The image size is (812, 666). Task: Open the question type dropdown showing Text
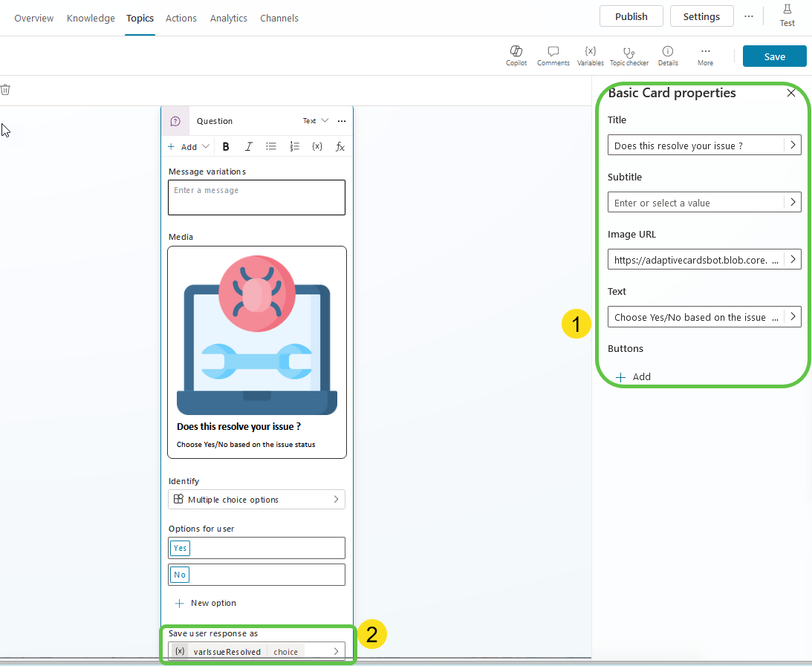(x=314, y=120)
